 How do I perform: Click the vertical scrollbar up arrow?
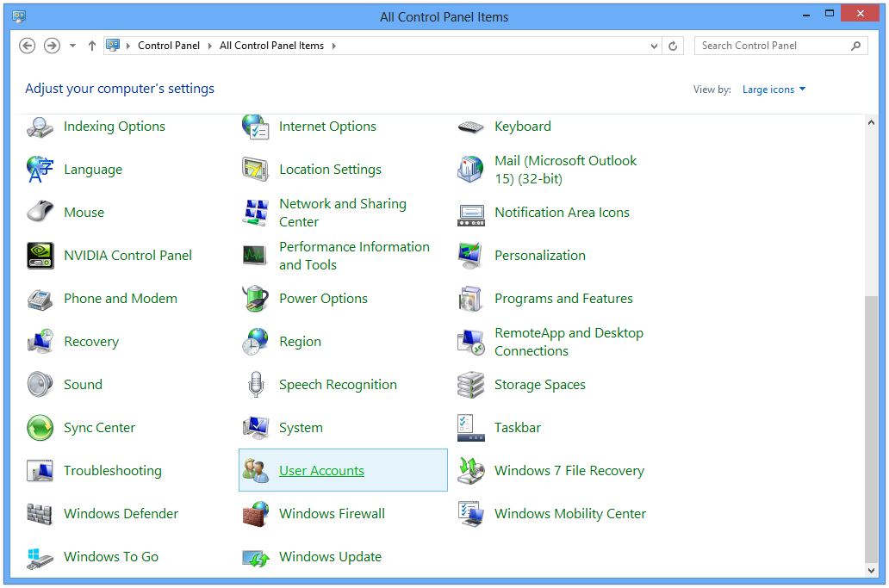[870, 123]
